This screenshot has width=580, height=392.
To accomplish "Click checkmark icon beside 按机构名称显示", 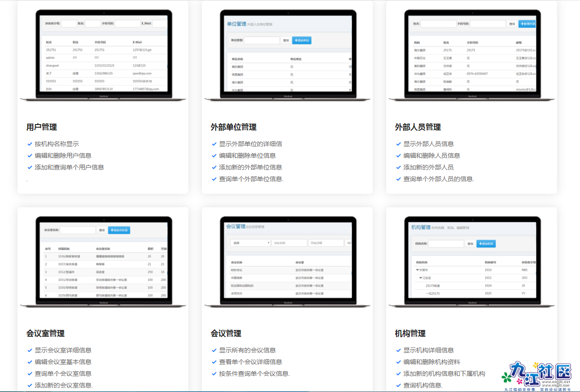I will 30,144.
